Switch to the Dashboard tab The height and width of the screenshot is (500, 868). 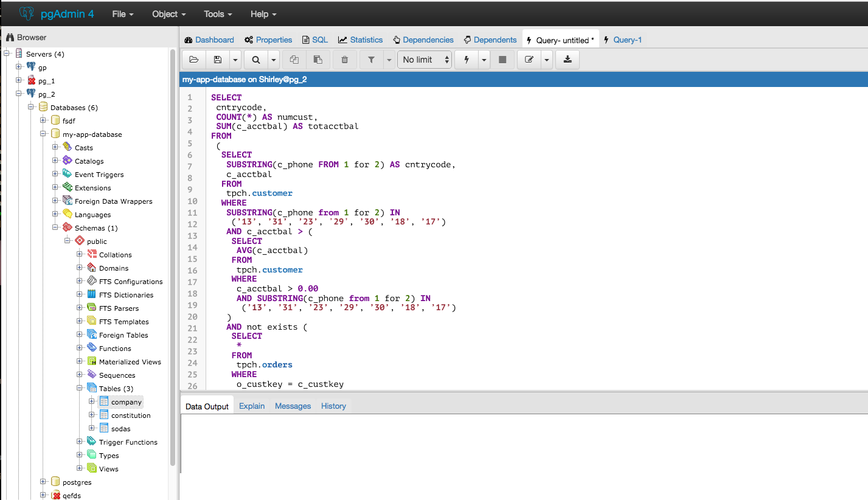209,40
